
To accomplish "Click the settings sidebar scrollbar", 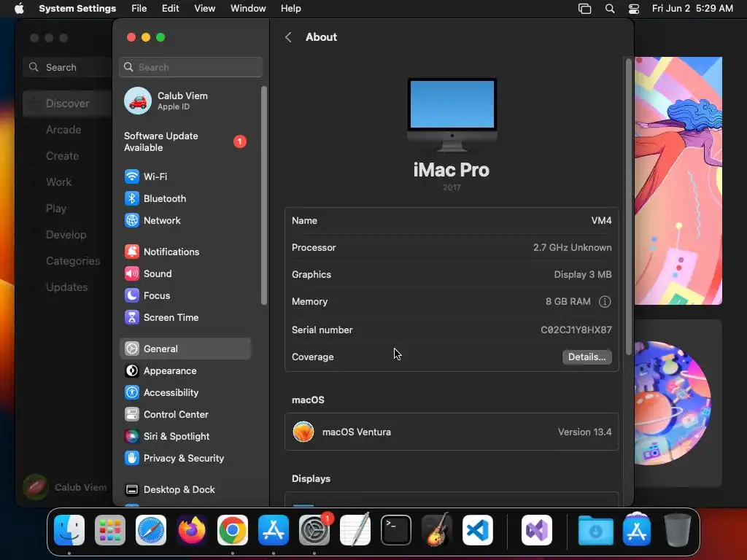I will coord(264,195).
